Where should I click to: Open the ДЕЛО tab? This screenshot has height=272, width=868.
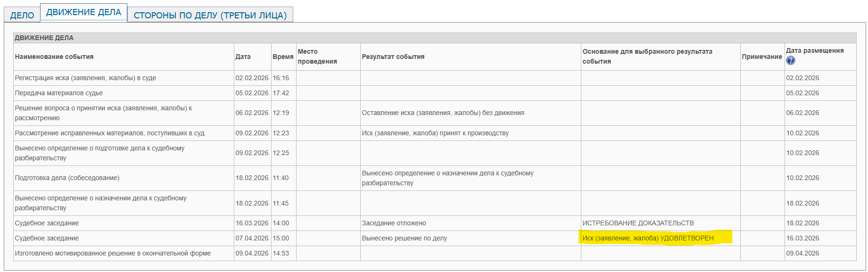click(x=22, y=15)
